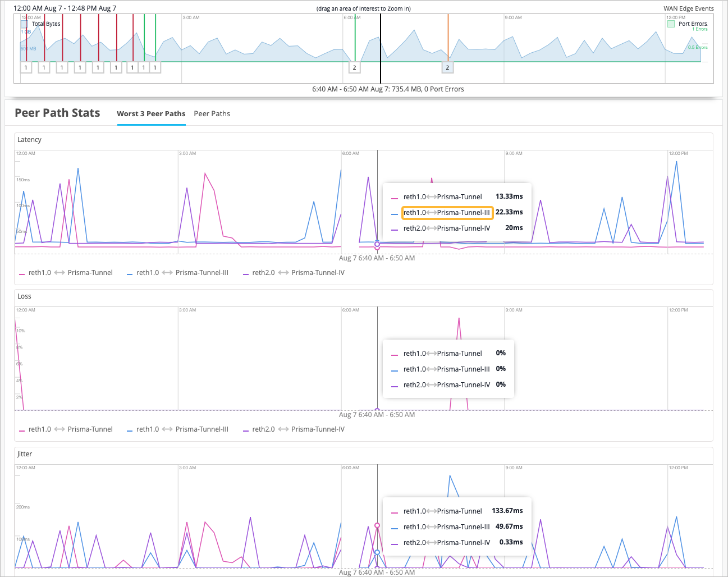Toggle Prisma-Tunnel-III series in Latency legend
This screenshot has height=577, width=728.
[178, 273]
